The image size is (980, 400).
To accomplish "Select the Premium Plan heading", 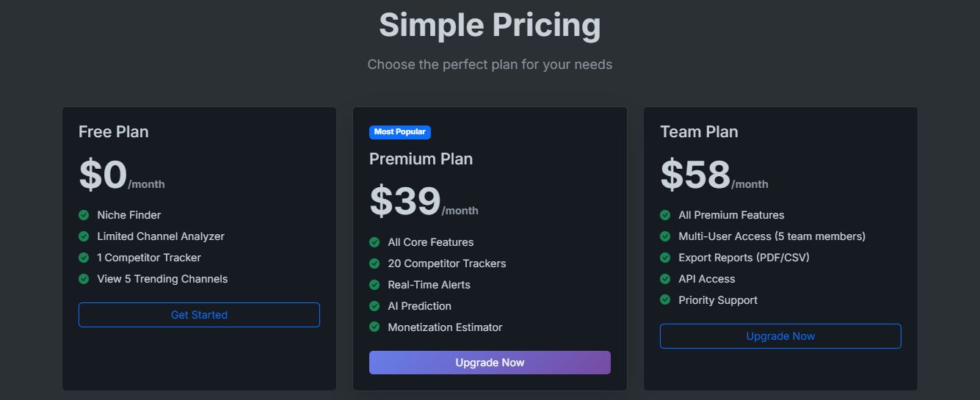I will 421,159.
